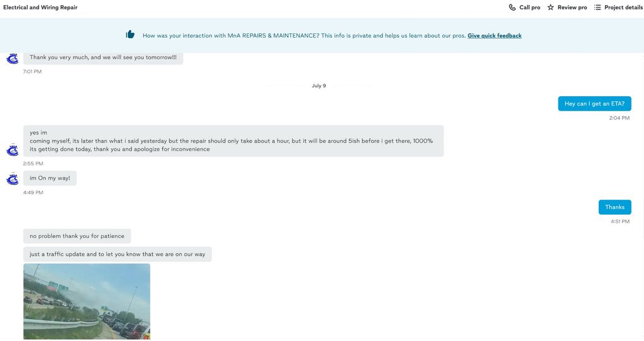
Task: Click the thumbs-up feedback icon
Action: point(130,35)
